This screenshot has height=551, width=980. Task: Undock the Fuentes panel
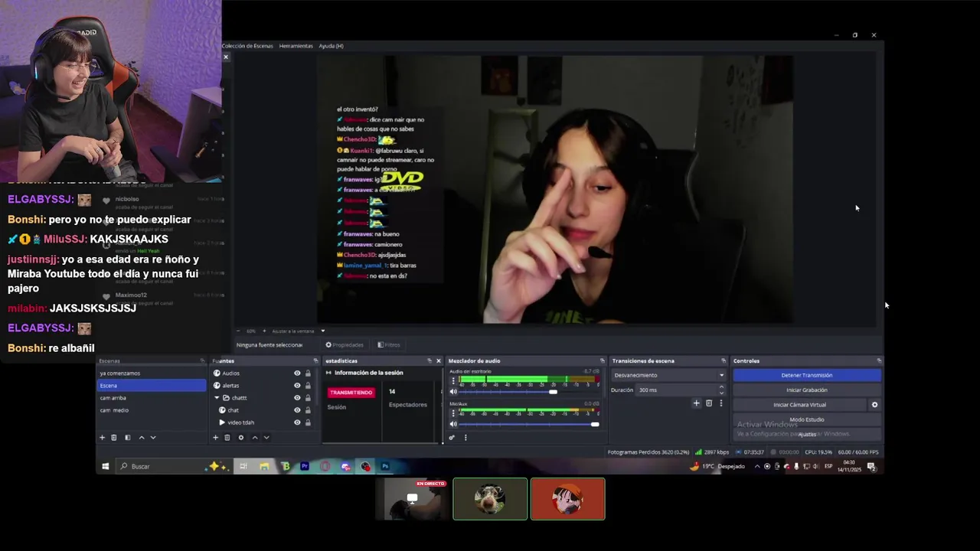click(315, 360)
